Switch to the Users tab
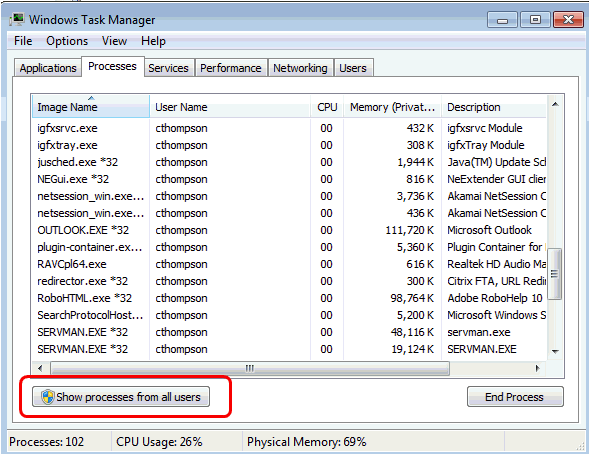 pyautogui.click(x=353, y=68)
